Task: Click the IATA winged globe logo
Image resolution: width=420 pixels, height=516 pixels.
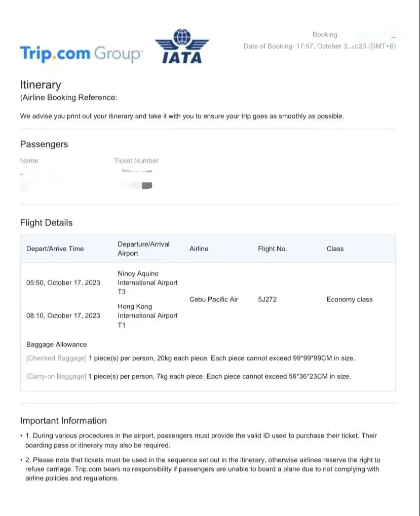Action: [181, 46]
